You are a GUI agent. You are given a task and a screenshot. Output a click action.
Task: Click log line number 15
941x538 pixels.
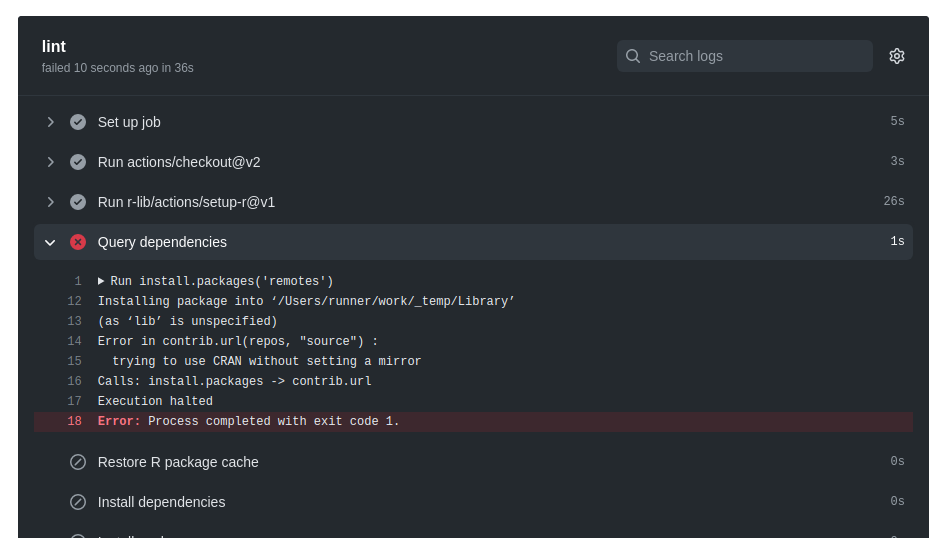coord(74,361)
